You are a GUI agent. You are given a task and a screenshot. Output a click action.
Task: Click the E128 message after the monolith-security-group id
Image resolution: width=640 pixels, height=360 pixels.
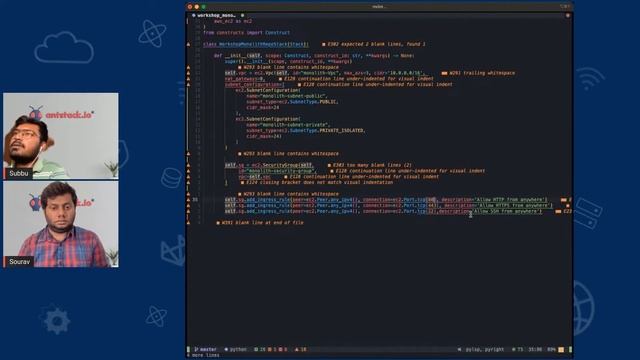(x=407, y=171)
